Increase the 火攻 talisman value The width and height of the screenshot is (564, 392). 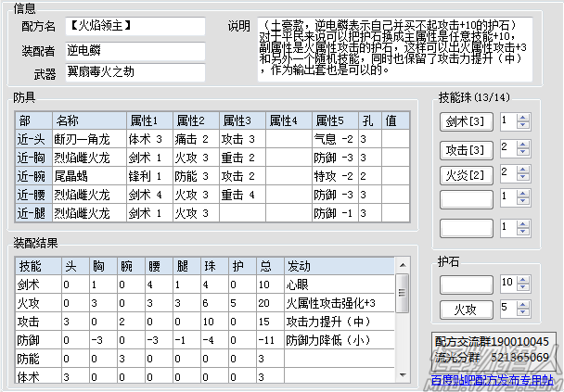tap(523, 304)
